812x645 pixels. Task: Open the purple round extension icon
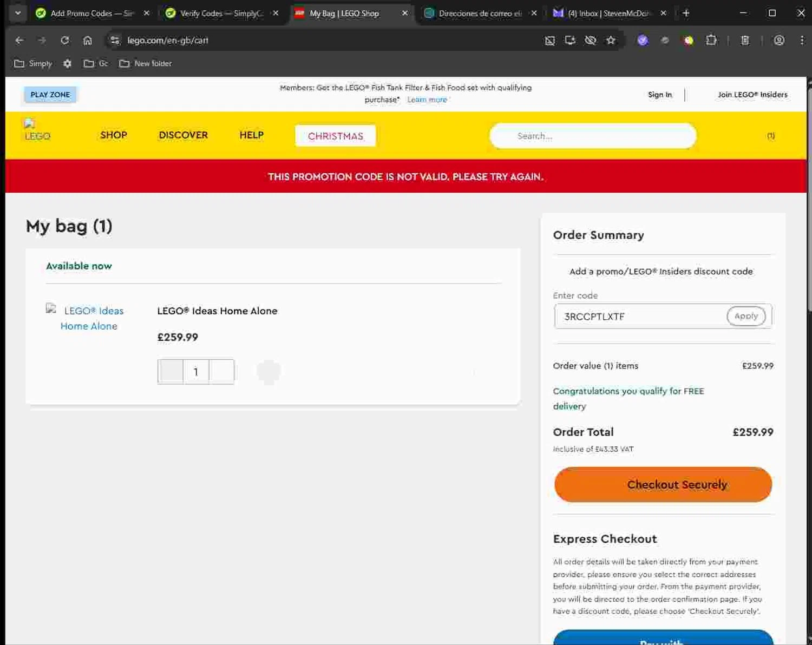click(643, 40)
